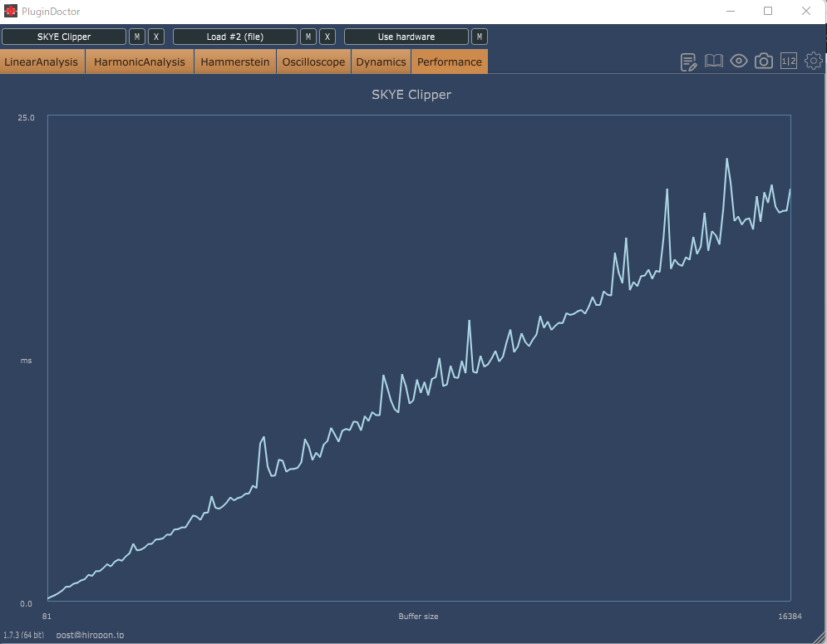Toggle M button next to Load #2

tap(308, 37)
